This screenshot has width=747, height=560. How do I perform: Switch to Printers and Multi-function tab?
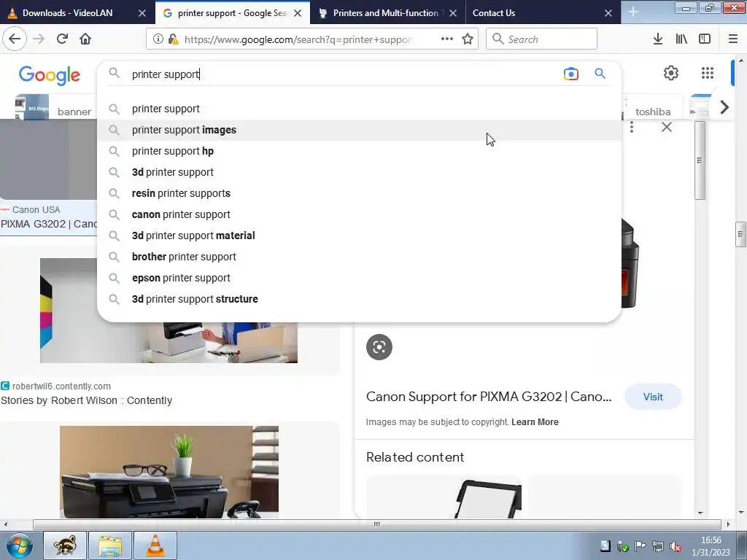pyautogui.click(x=386, y=13)
